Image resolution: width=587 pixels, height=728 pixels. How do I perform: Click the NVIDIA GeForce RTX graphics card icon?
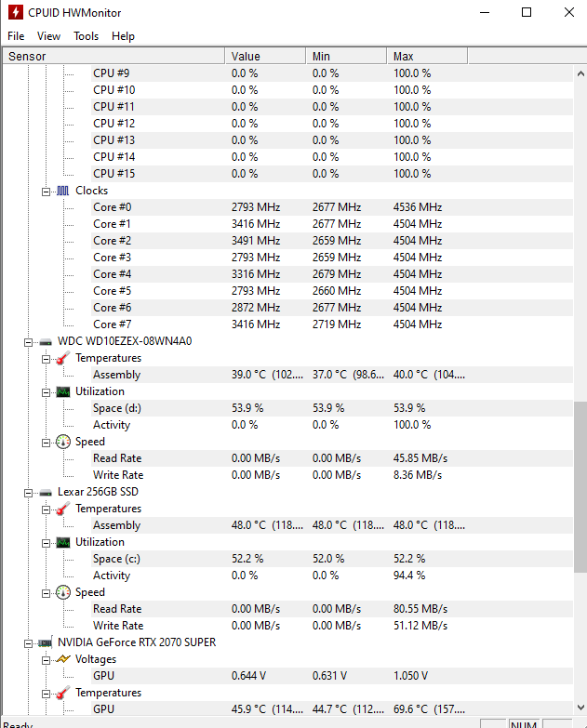pos(46,643)
